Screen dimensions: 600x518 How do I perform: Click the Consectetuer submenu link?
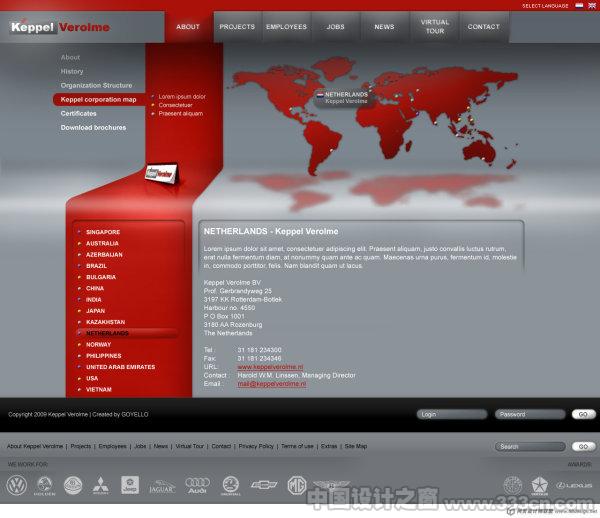(175, 105)
